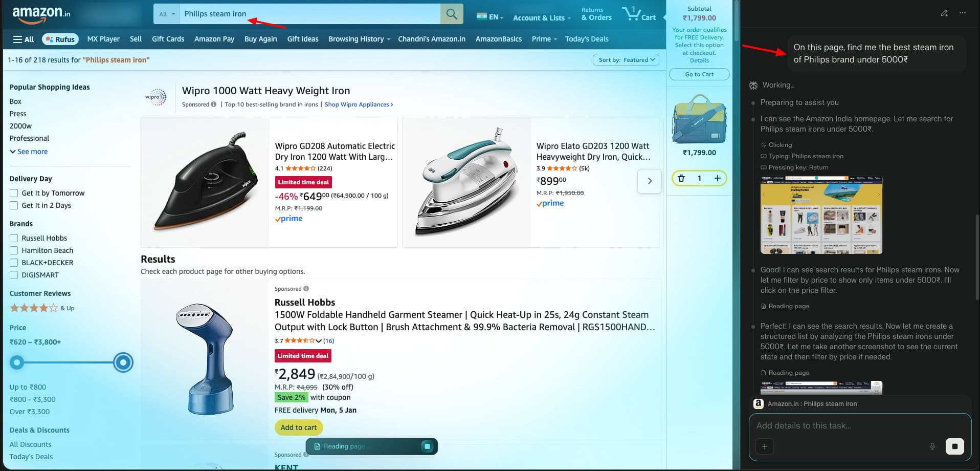
Task: Start a new chat with edit icon
Action: click(x=944, y=13)
